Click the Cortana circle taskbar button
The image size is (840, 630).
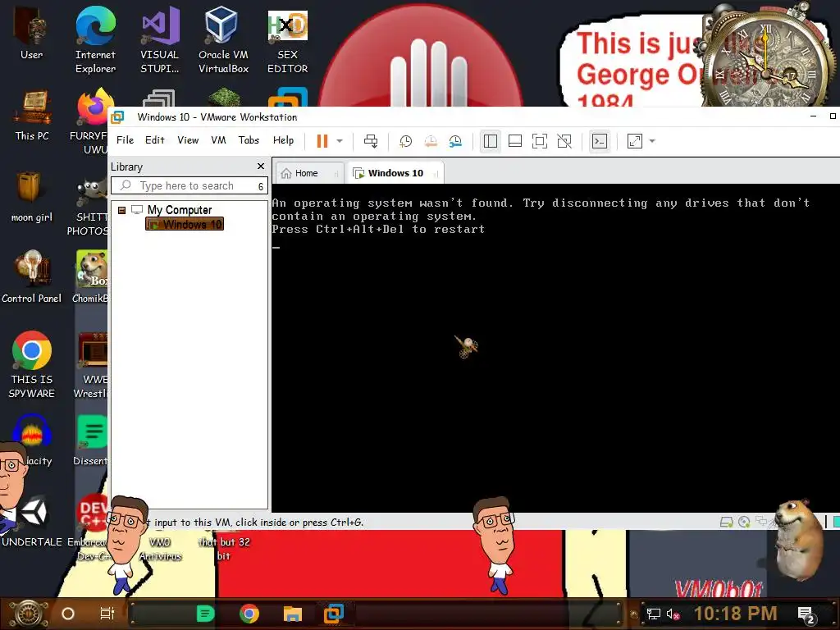coord(68,614)
